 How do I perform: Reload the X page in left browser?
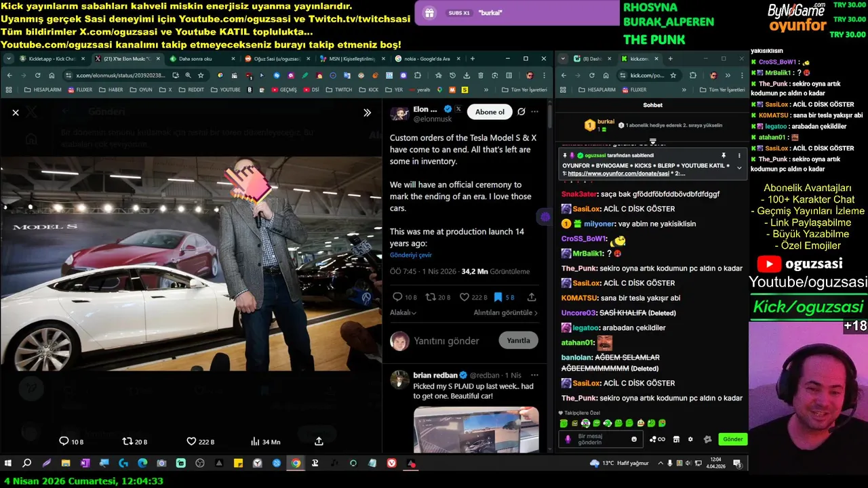tap(37, 75)
